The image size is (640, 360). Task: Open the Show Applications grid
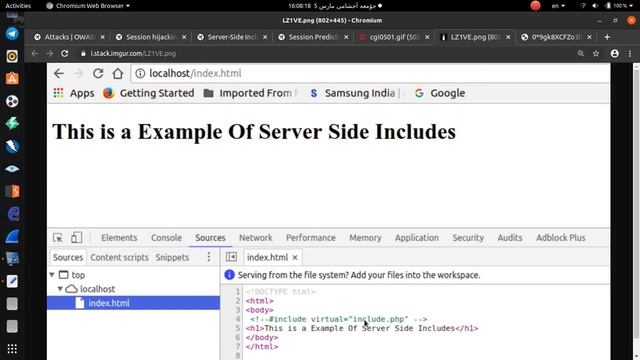pos(12,349)
